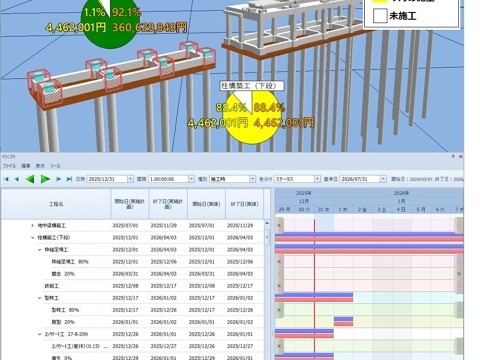Open the ファイル menu
The height and width of the screenshot is (360, 480).
9,166
